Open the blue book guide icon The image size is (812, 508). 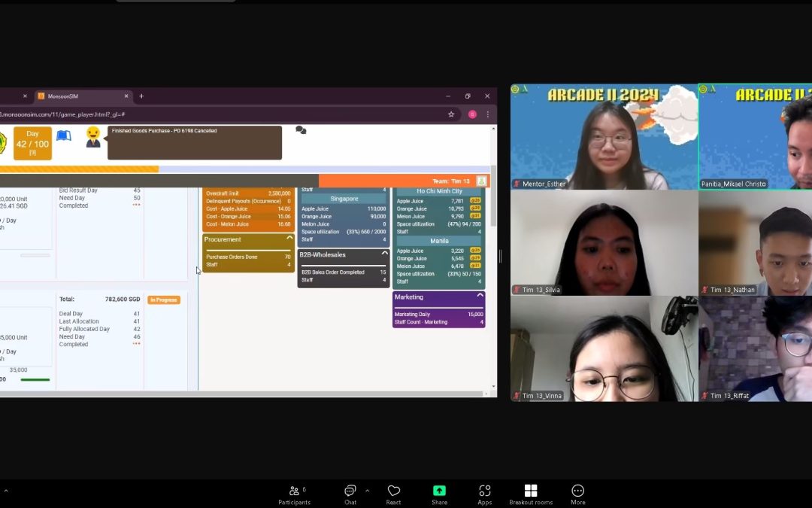[x=64, y=136]
